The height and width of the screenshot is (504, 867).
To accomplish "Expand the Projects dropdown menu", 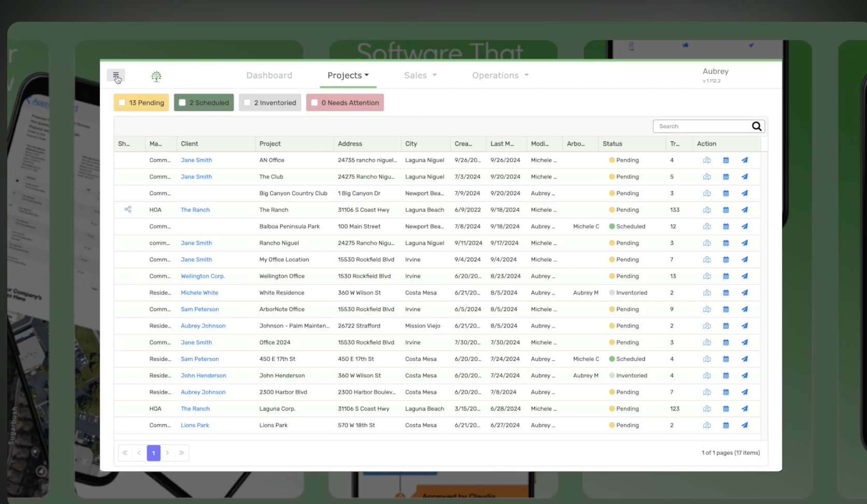I will point(348,76).
